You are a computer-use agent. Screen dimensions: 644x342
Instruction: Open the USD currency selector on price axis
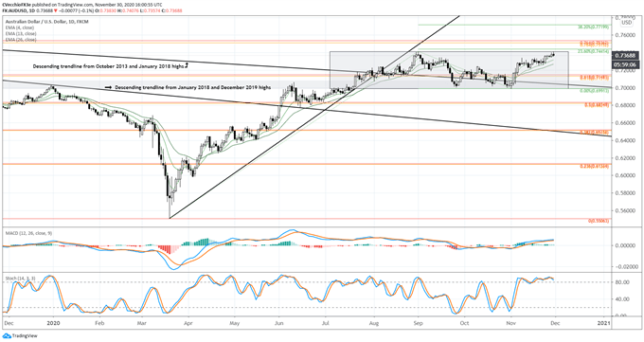pos(626,23)
